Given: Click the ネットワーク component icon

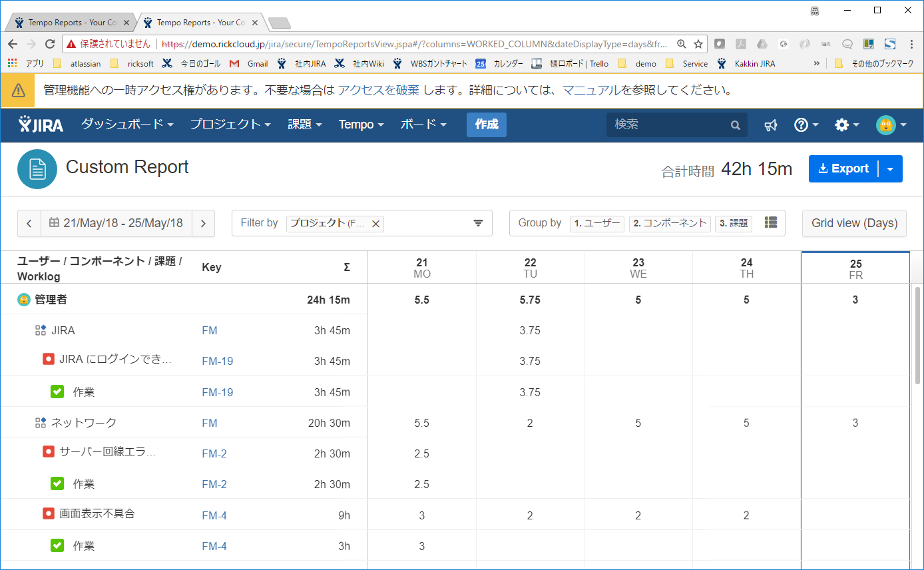Looking at the screenshot, I should [x=41, y=423].
